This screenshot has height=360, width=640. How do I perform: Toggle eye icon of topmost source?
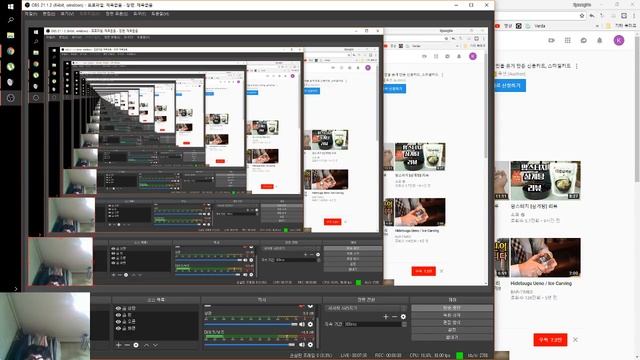[x=118, y=309]
